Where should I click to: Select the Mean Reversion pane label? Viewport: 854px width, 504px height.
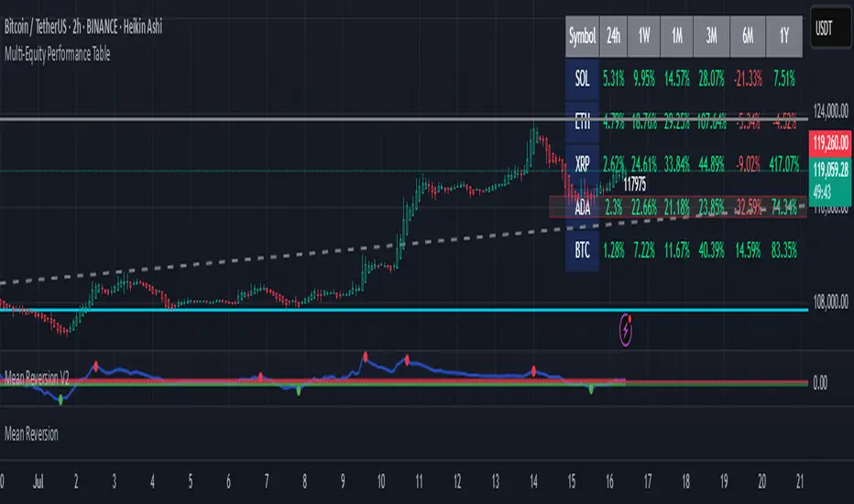point(31,434)
